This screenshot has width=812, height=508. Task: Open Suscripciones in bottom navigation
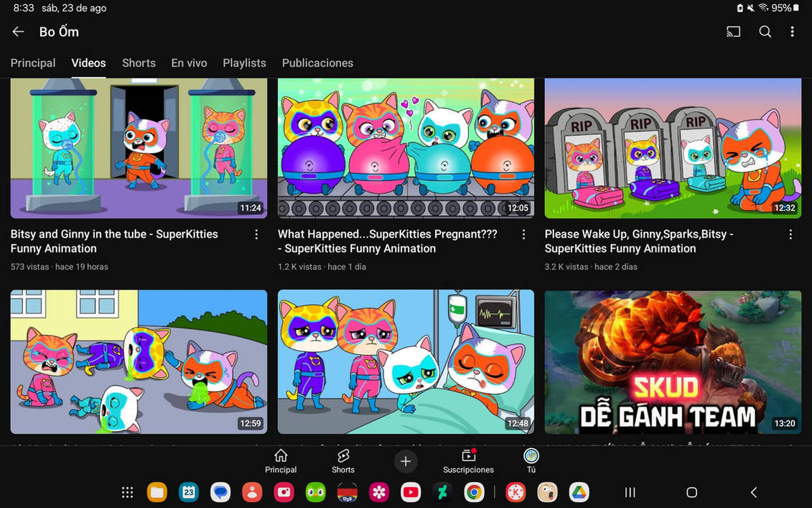(468, 461)
